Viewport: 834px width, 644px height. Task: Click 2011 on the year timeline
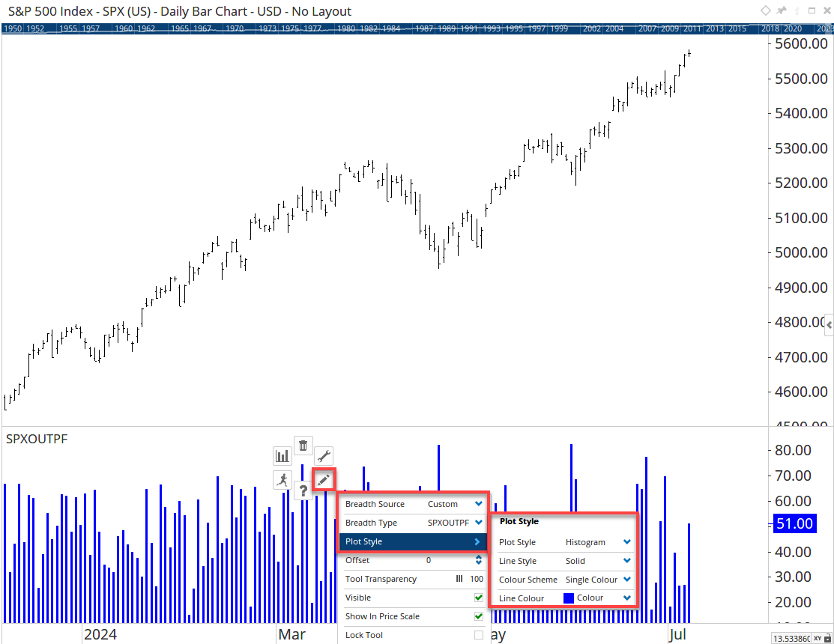(x=692, y=28)
